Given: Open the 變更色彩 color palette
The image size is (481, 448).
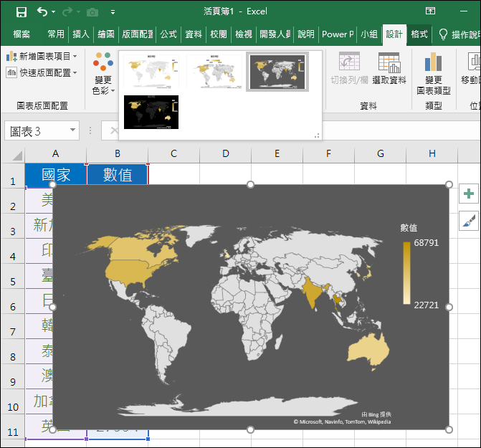Looking at the screenshot, I should (x=103, y=73).
